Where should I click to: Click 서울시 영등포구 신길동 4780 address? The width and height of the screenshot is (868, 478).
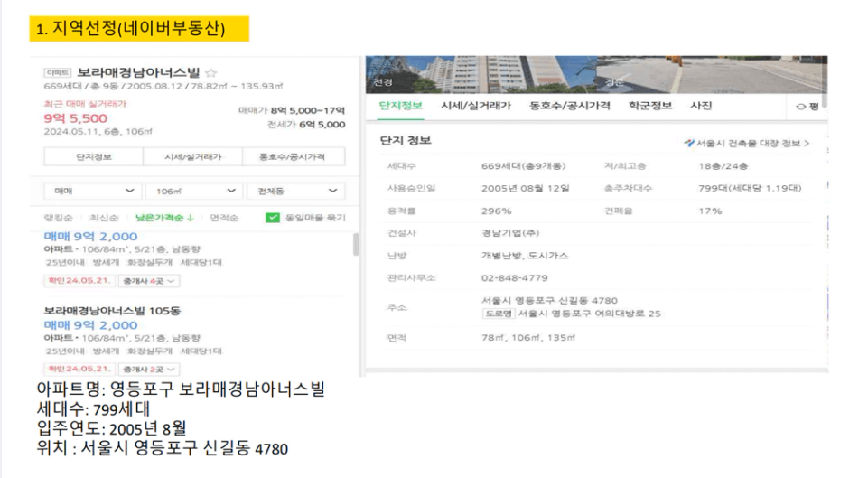(x=549, y=301)
